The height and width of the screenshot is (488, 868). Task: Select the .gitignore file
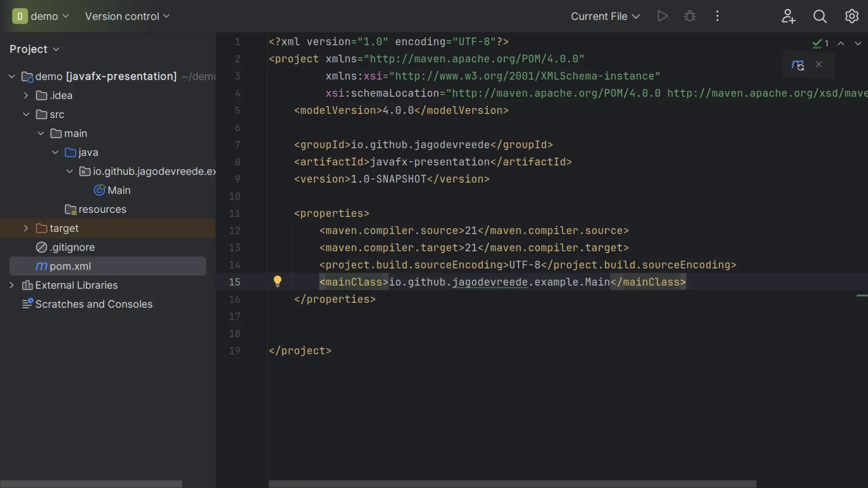tap(72, 247)
